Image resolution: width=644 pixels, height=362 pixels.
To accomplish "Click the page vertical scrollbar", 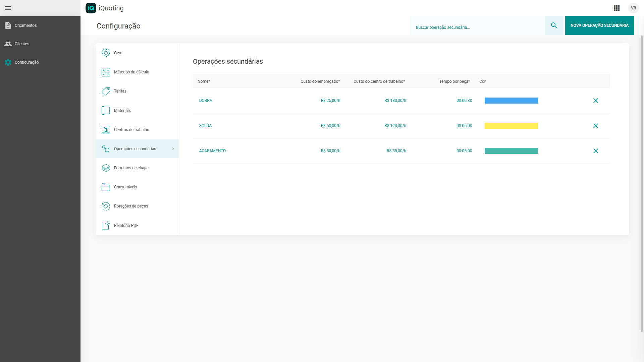I will [x=642, y=184].
